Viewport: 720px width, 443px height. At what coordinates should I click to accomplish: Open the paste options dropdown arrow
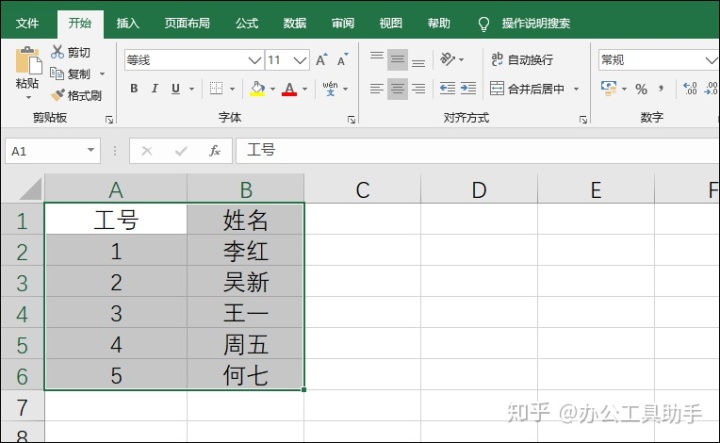[28, 97]
